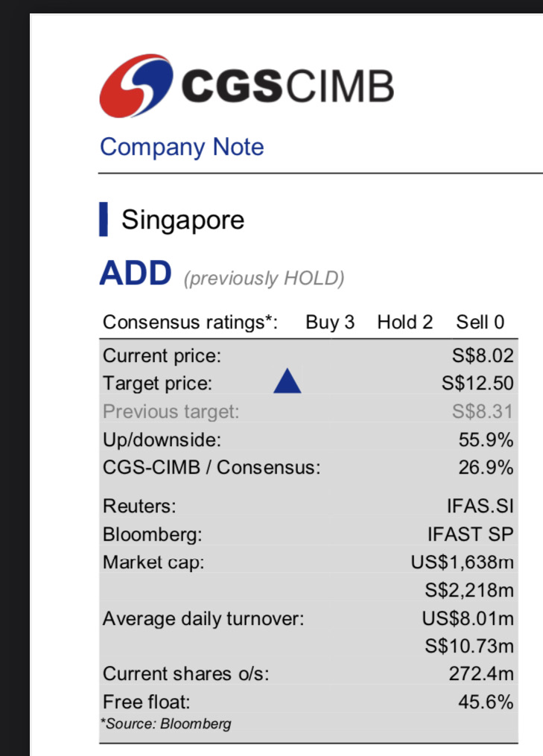543x756 pixels.
Task: Click the target price value S$12.50
Action: point(477,384)
